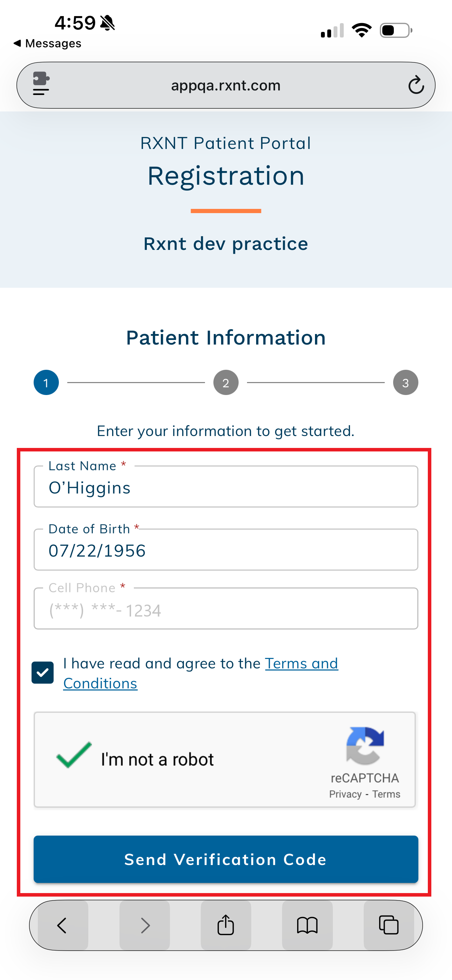Uncheck the Terms and Conditions agreement checkbox
The width and height of the screenshot is (452, 980).
(x=43, y=673)
